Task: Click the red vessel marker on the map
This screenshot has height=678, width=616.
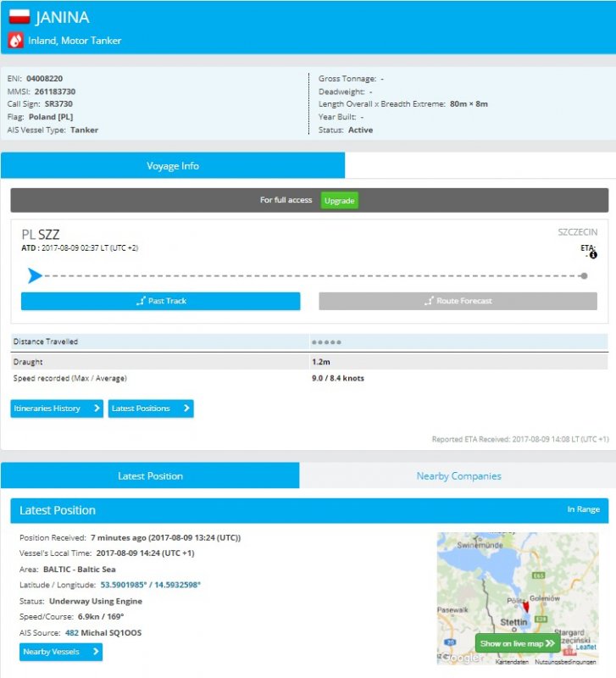Action: click(525, 607)
